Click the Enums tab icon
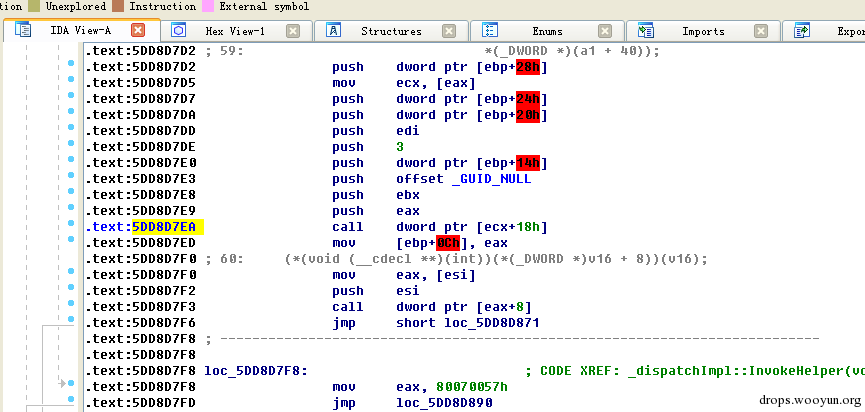865x412 pixels. (490, 31)
